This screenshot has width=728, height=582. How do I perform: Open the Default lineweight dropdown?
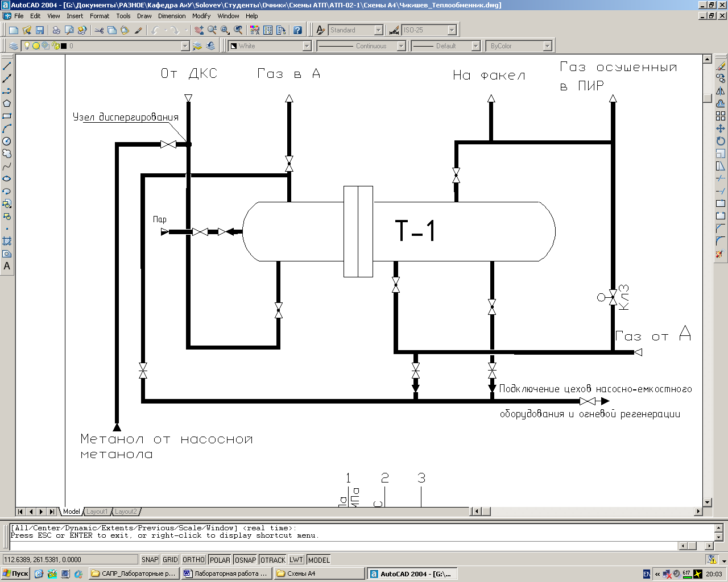tap(476, 46)
